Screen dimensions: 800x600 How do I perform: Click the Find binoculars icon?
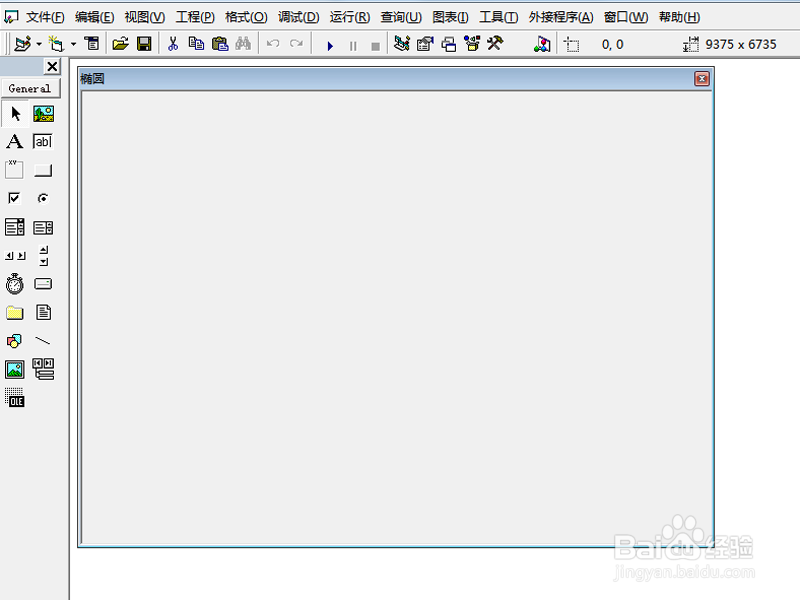[243, 44]
